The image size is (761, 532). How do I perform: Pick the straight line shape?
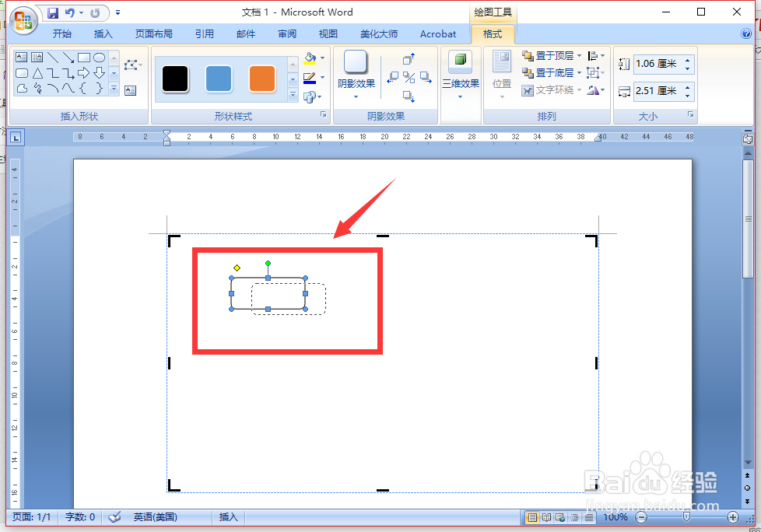(x=52, y=58)
